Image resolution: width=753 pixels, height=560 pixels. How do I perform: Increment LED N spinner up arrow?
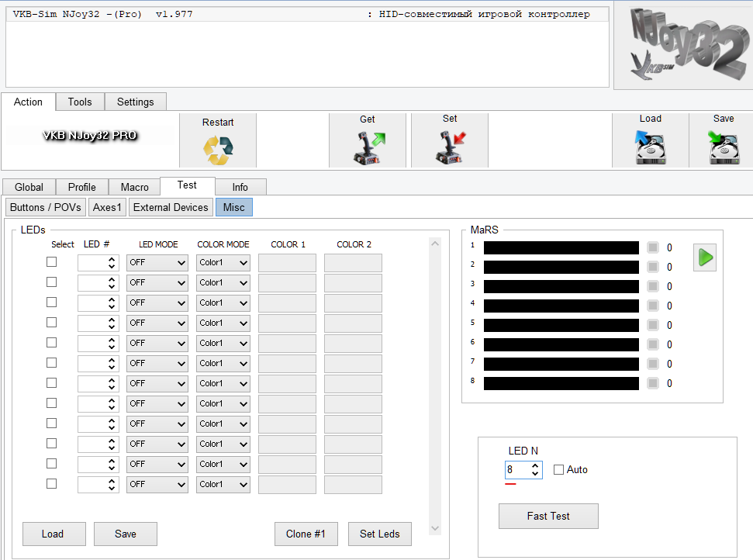pos(535,465)
